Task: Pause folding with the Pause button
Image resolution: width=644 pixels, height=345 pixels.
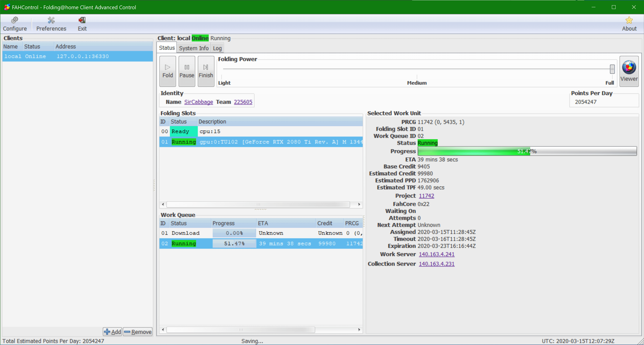Action: pos(187,71)
